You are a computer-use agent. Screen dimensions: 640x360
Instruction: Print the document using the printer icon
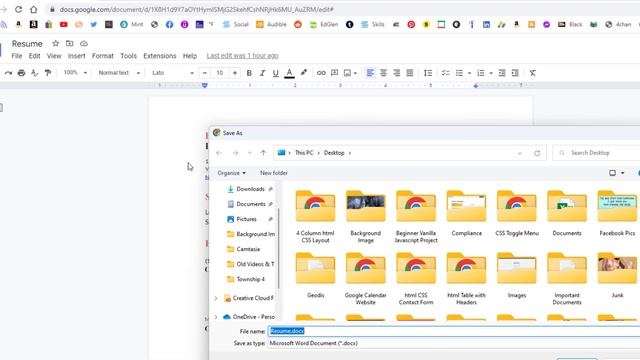[21, 73]
